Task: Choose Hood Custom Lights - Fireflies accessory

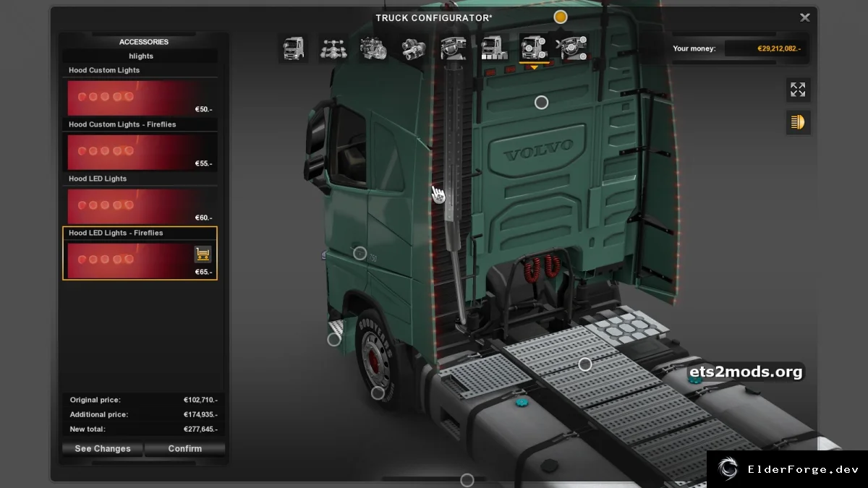Action: tap(140, 145)
